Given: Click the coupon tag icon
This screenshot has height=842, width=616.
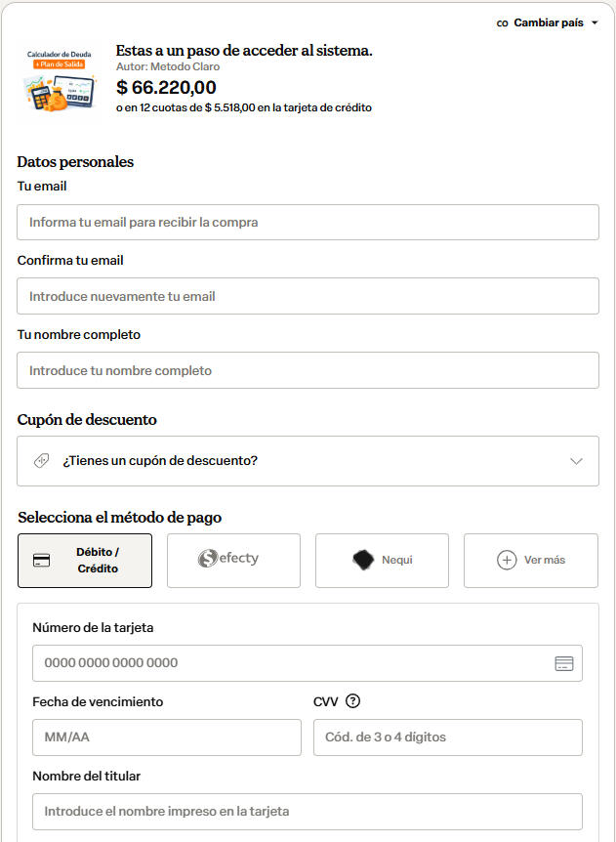Looking at the screenshot, I should click(41, 461).
